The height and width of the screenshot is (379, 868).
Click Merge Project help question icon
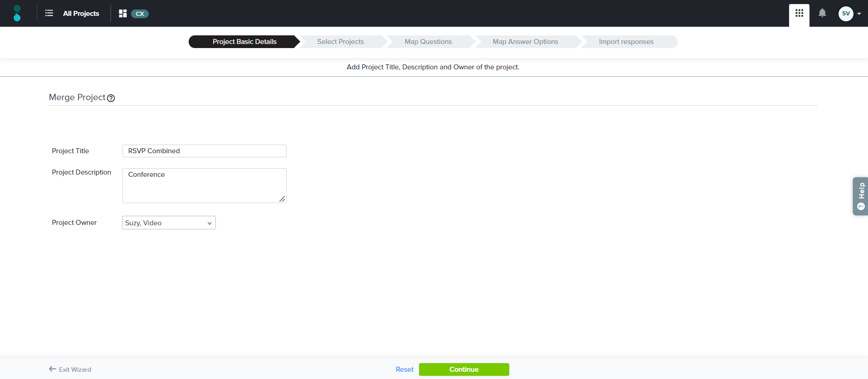pos(111,98)
